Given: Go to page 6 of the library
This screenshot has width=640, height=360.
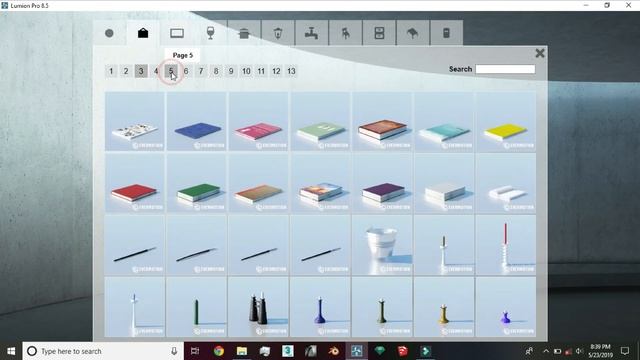Looking at the screenshot, I should pos(186,71).
